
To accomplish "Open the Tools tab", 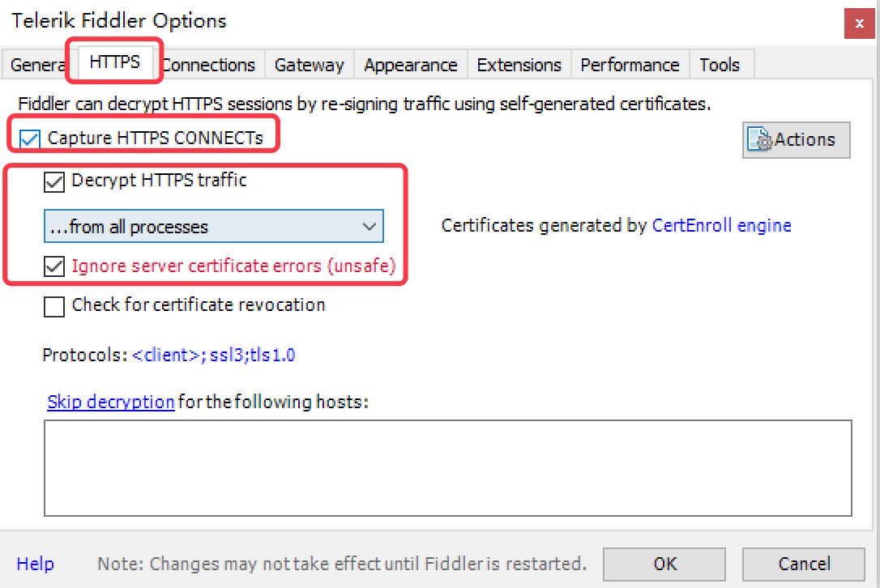I will [720, 65].
